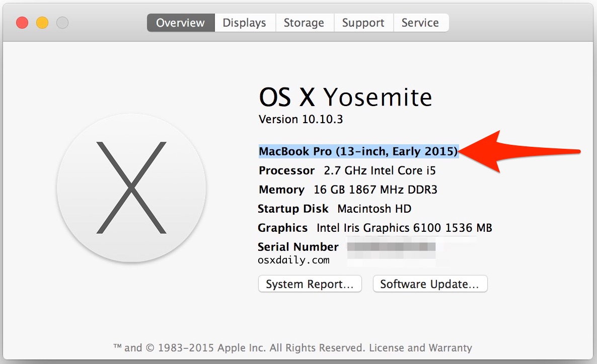Screen dimensions: 597x364
Task: Click the highlighted MacBook Pro model text
Action: point(358,151)
